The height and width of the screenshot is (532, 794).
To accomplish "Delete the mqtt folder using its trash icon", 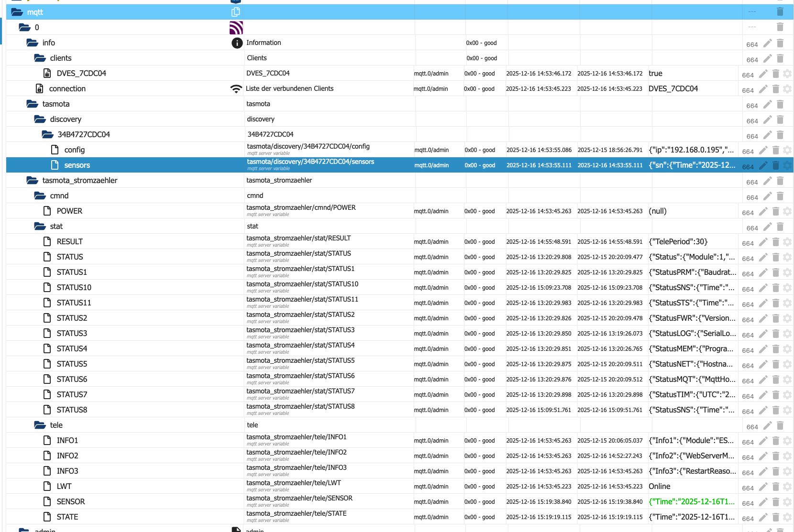I will [780, 12].
